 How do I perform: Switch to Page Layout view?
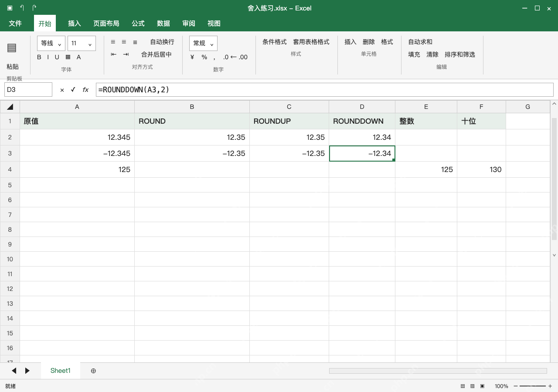pyautogui.click(x=472, y=386)
